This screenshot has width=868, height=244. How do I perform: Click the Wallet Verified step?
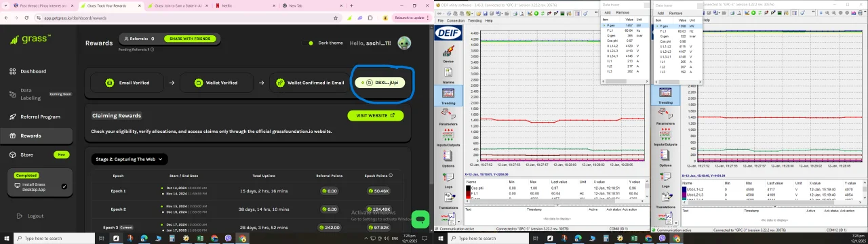tap(216, 83)
